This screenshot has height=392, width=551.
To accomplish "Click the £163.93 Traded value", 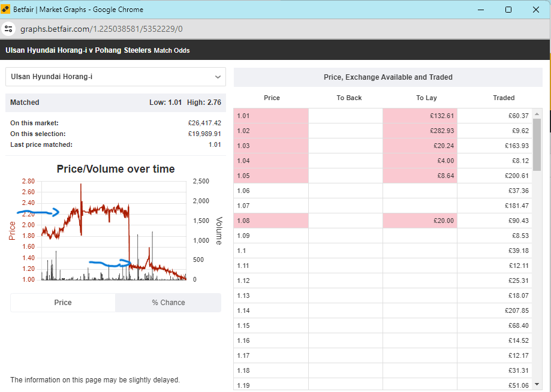I will point(517,146).
